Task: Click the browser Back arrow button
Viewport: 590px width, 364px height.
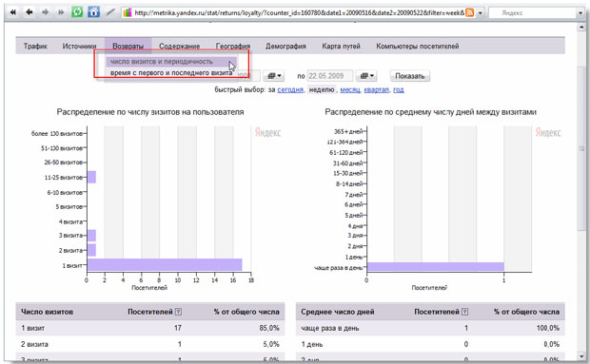Action: click(29, 12)
